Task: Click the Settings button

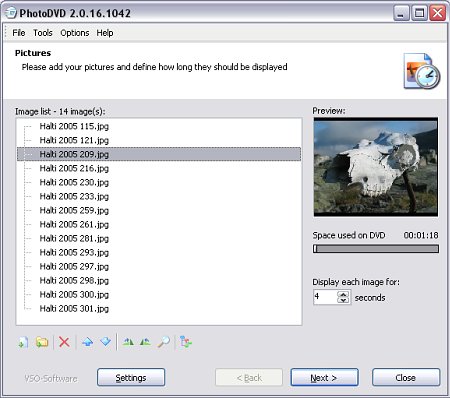Action: [131, 378]
